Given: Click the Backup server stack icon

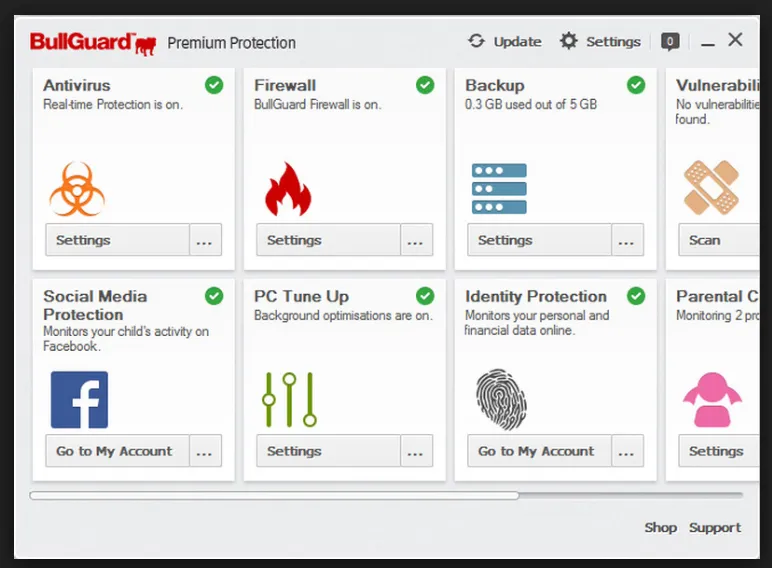Looking at the screenshot, I should pos(499,189).
